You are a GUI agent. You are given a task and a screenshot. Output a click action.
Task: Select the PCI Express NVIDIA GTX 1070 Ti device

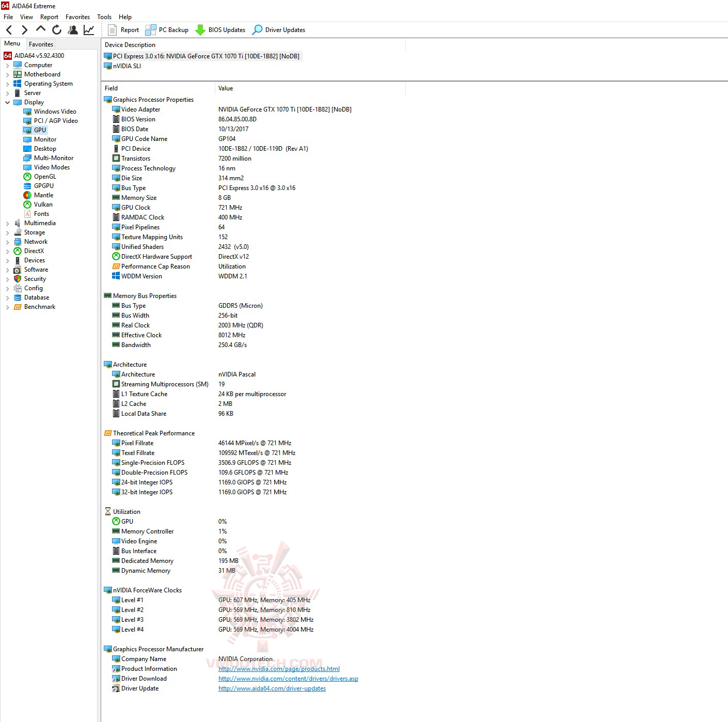(202, 56)
